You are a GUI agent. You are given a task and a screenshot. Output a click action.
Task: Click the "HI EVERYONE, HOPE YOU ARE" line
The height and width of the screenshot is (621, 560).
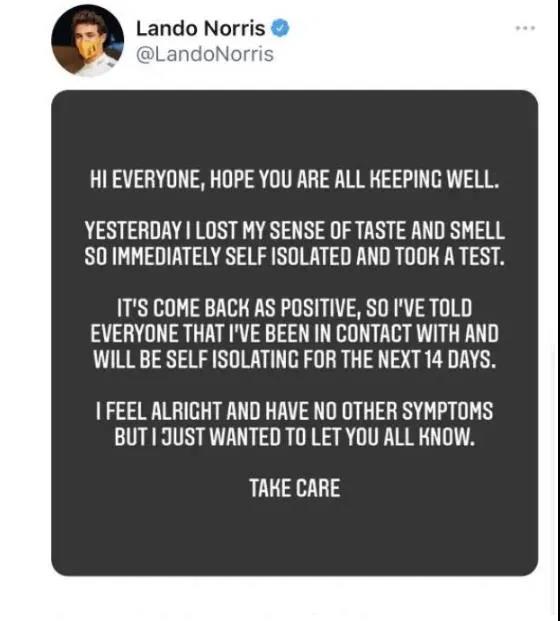[294, 180]
